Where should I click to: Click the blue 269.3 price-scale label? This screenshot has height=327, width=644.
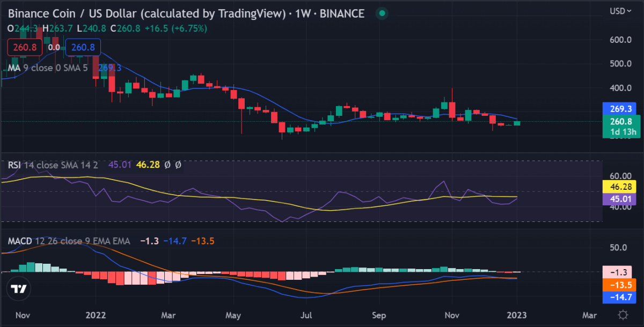pos(619,109)
